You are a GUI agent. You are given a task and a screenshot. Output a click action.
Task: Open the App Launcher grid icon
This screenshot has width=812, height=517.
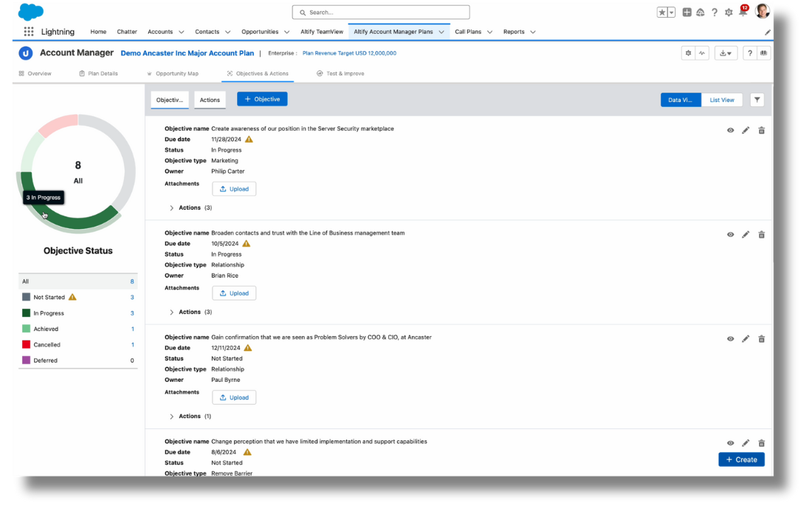(29, 32)
